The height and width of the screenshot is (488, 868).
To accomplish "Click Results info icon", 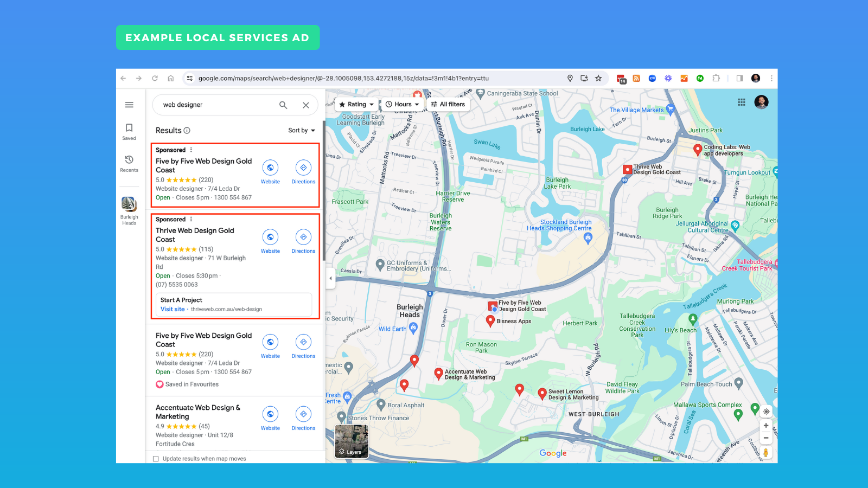I will [x=187, y=131].
